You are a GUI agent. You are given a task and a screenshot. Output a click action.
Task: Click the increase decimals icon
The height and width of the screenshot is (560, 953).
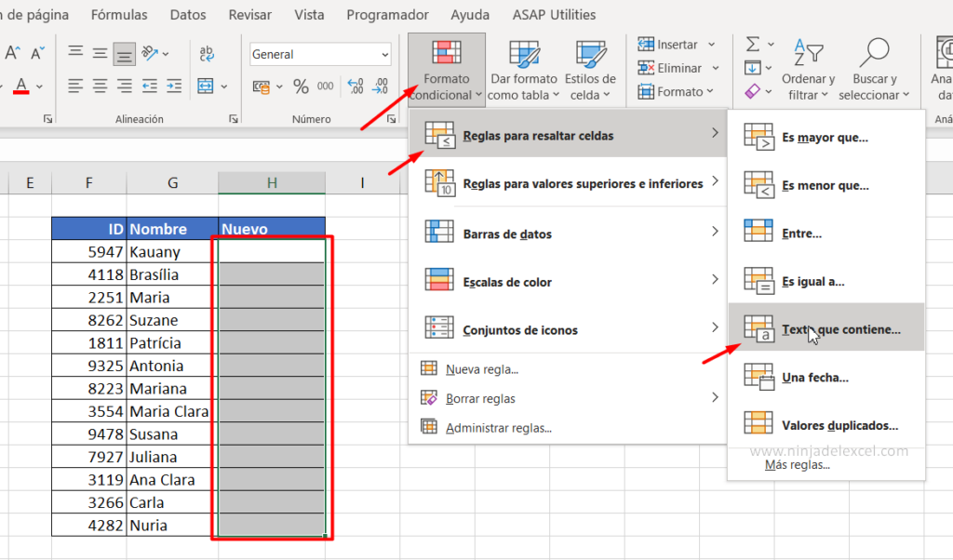click(x=355, y=86)
